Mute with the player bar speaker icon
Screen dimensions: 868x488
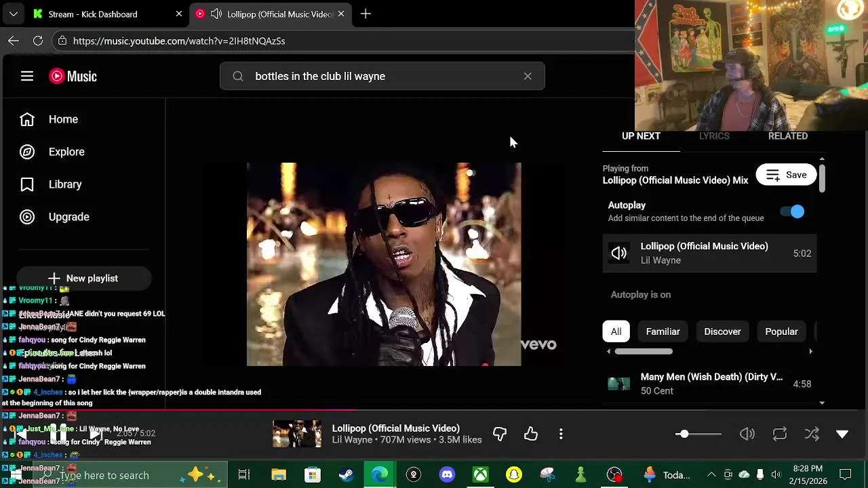[747, 434]
